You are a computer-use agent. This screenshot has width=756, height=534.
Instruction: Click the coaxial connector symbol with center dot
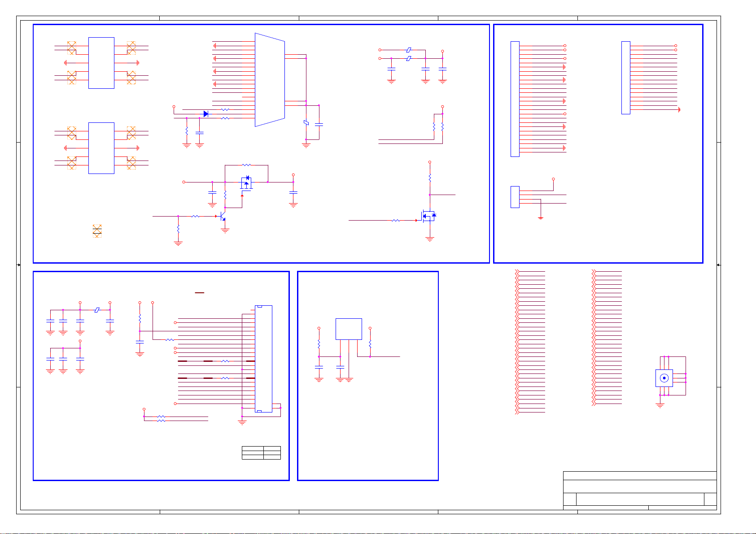(x=664, y=378)
